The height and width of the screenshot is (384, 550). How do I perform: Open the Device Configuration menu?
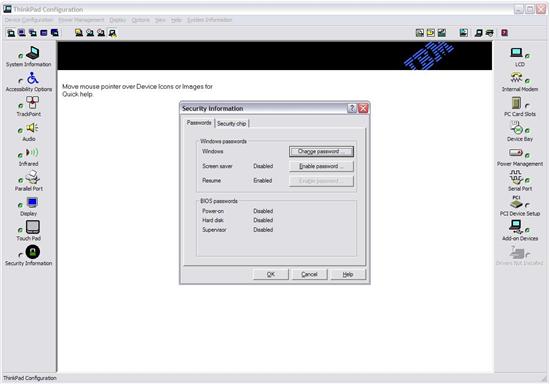point(29,20)
